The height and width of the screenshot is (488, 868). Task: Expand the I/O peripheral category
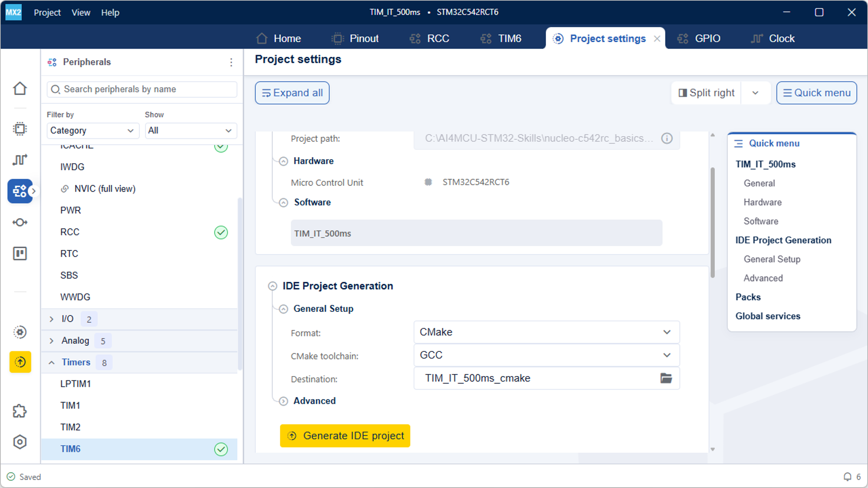52,319
